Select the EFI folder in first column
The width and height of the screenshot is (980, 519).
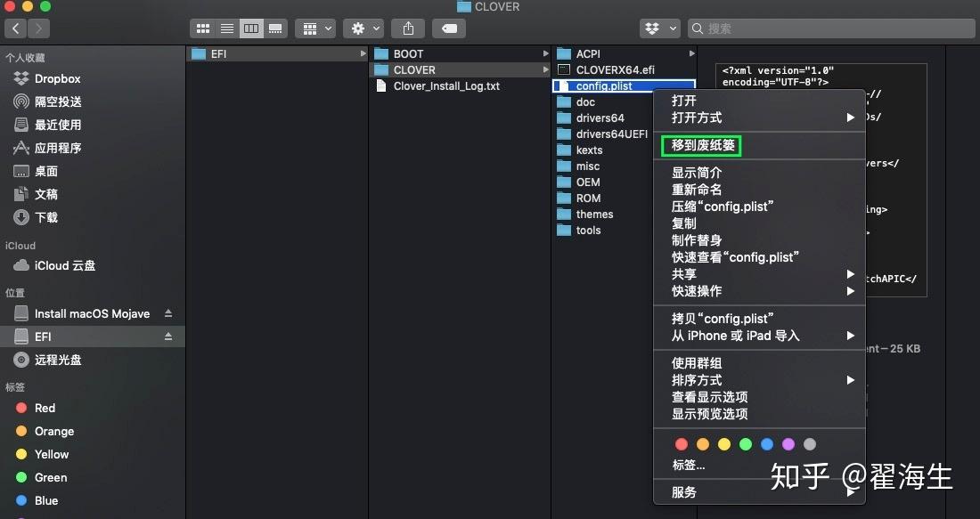tap(277, 53)
